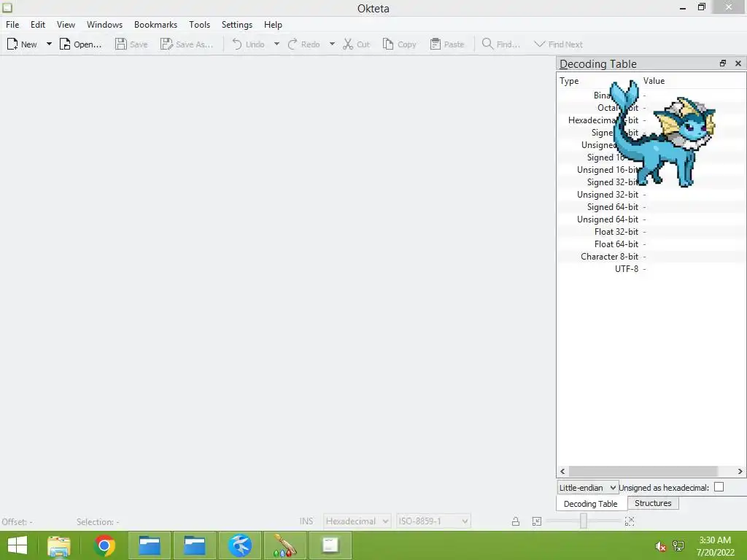Click the Paste clipboard icon

pyautogui.click(x=436, y=44)
